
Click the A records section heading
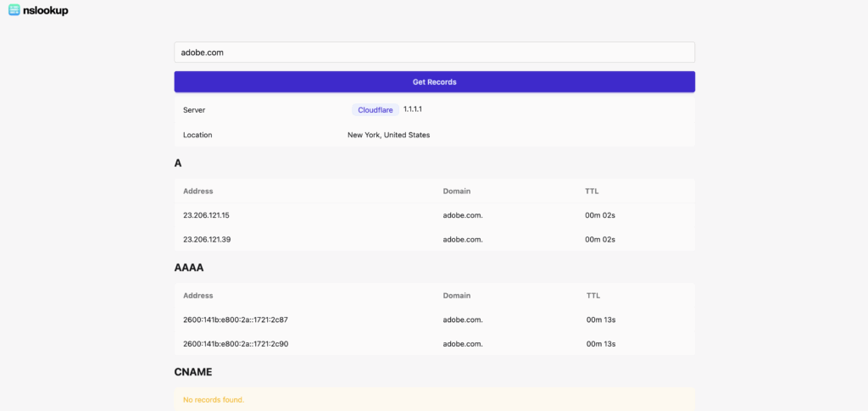[178, 164]
